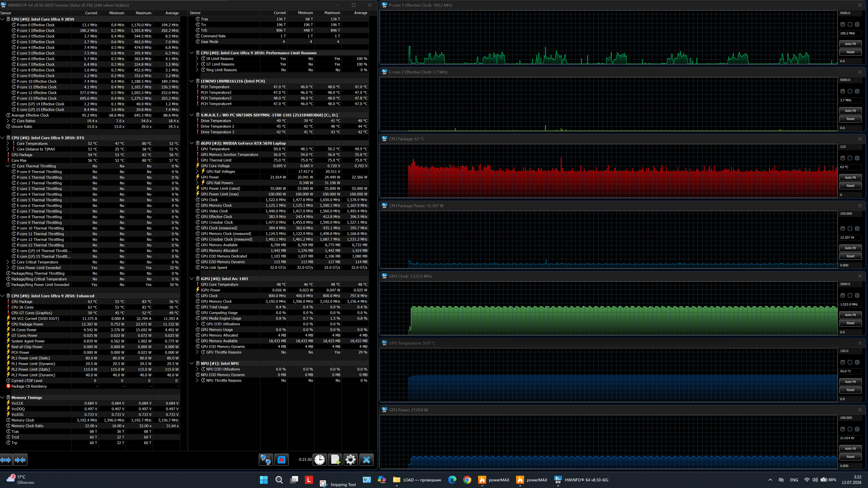The image size is (868, 488).
Task: Start logging with the document-plus icon
Action: coord(335,459)
